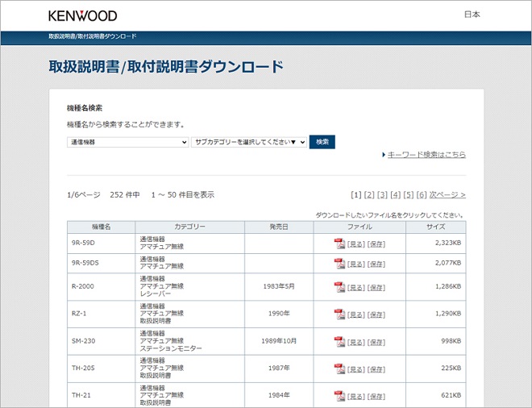Go to results page 4

(x=396, y=195)
